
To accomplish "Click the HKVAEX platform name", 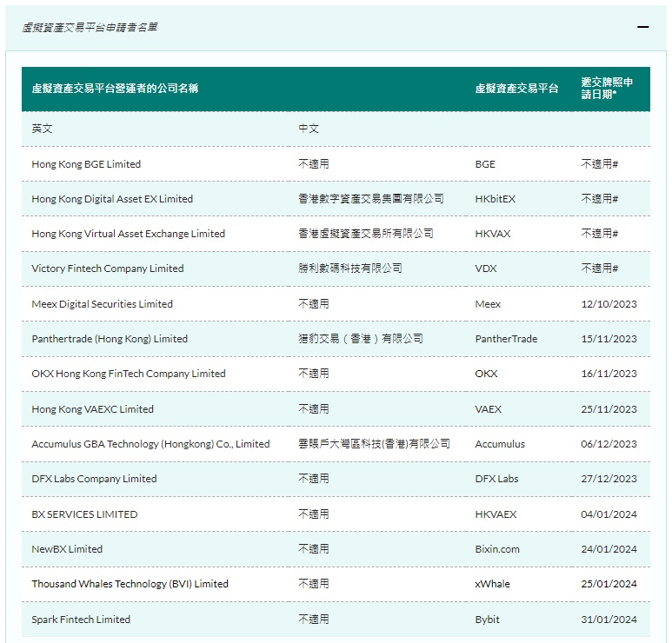I will [x=496, y=514].
